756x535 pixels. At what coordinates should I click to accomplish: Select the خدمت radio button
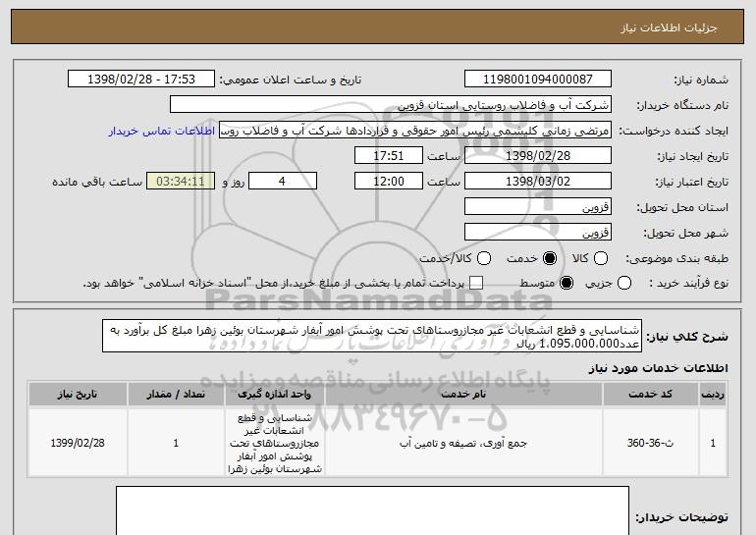tap(550, 259)
